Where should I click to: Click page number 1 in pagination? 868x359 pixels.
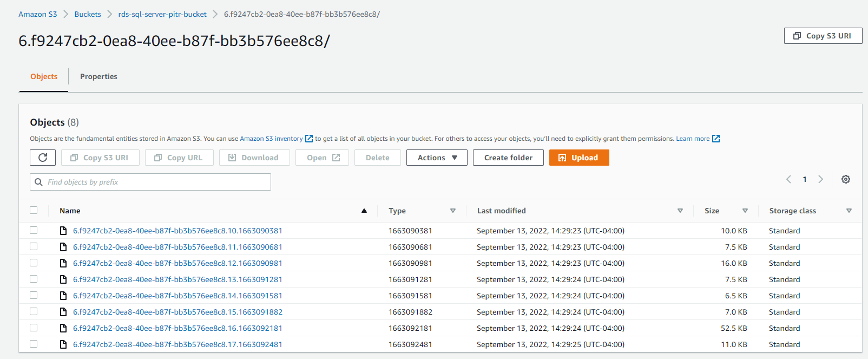point(805,179)
